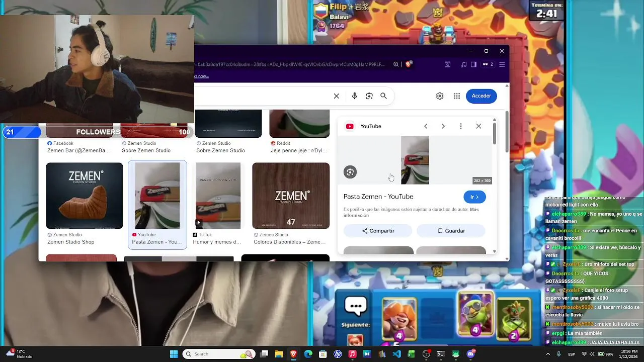The height and width of the screenshot is (362, 644).
Task: Go to next image in preview panel
Action: pos(443,126)
